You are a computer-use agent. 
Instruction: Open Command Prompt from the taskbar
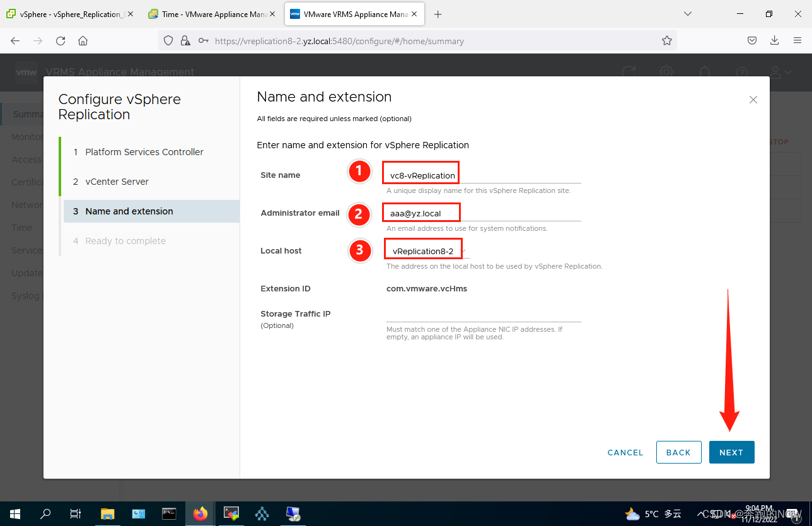tap(169, 513)
